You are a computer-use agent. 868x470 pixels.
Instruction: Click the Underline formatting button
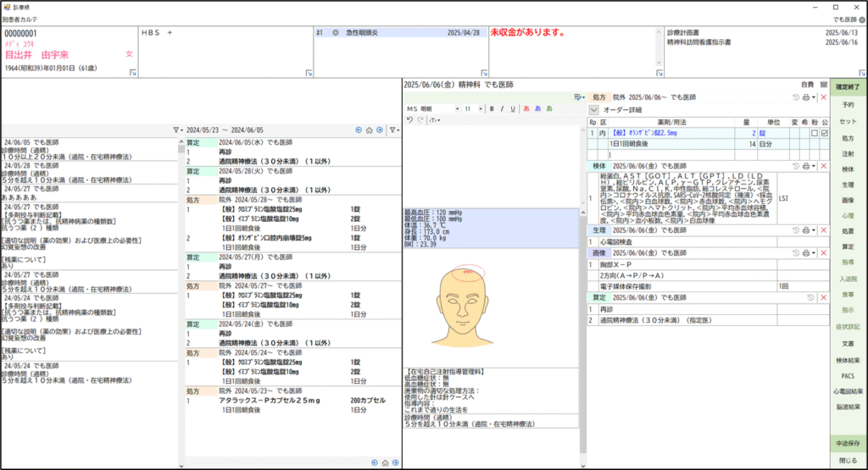pyautogui.click(x=513, y=109)
